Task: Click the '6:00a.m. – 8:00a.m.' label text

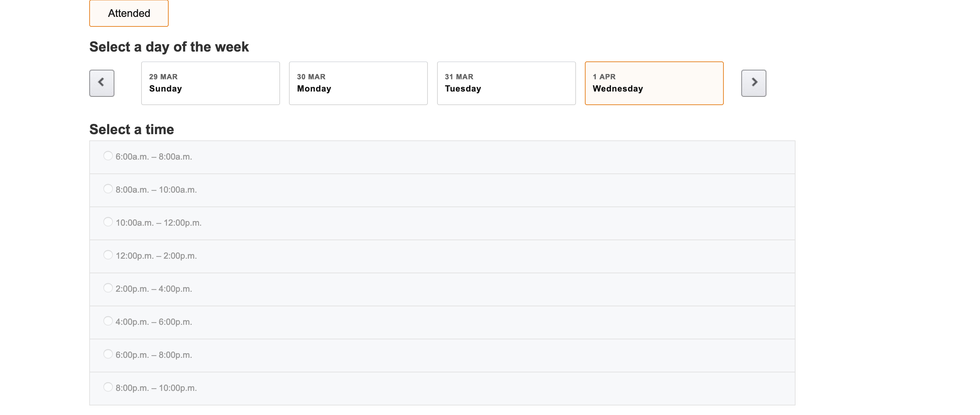Action: [x=154, y=157]
